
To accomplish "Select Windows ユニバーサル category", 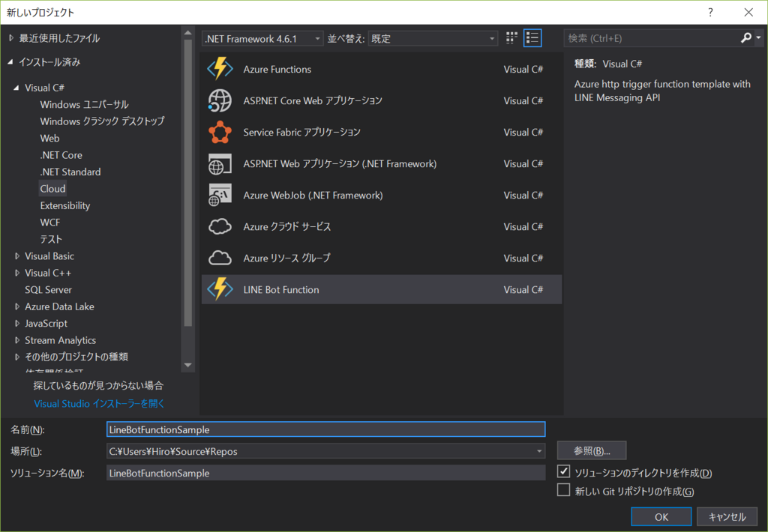I will tap(84, 105).
